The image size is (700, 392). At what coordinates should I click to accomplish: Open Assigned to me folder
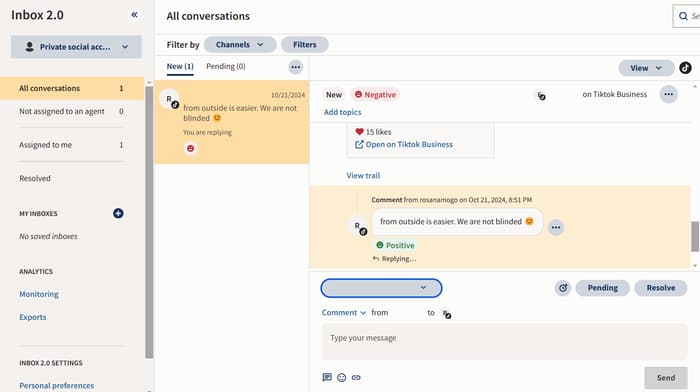(71, 145)
